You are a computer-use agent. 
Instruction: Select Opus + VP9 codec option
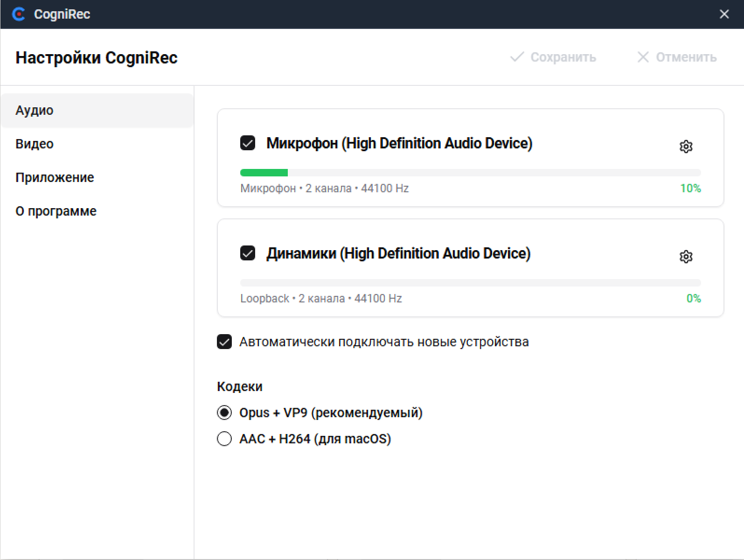tap(224, 413)
